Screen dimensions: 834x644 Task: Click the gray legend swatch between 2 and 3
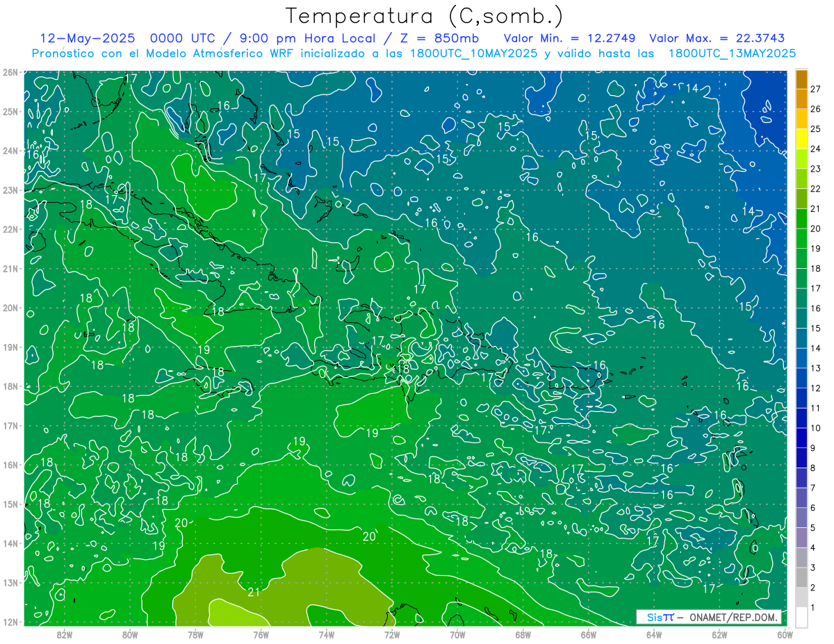click(801, 577)
